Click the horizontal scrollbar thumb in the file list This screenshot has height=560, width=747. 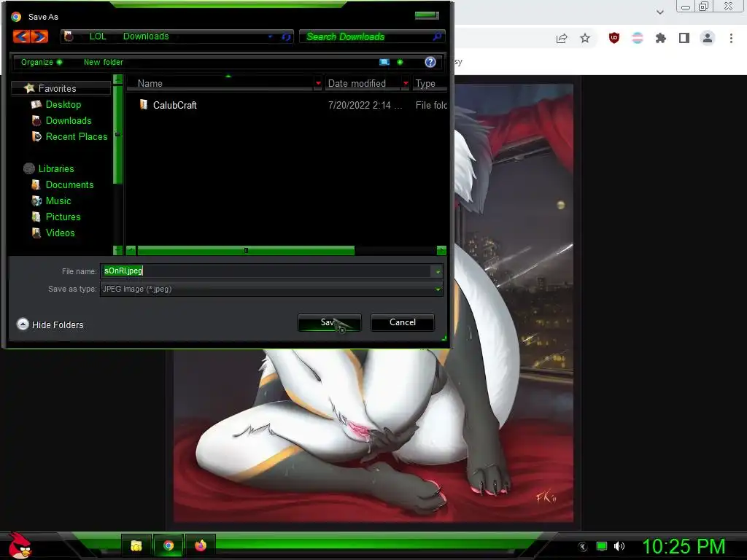(x=246, y=251)
